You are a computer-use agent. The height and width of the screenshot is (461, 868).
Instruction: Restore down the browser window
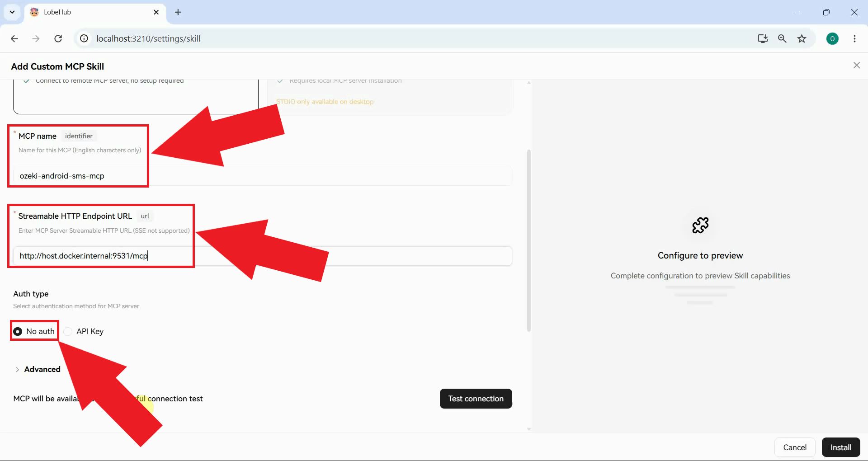[826, 12]
